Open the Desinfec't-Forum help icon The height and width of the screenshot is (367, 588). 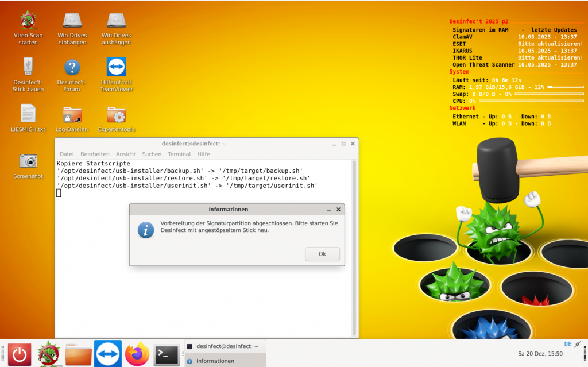click(x=72, y=68)
